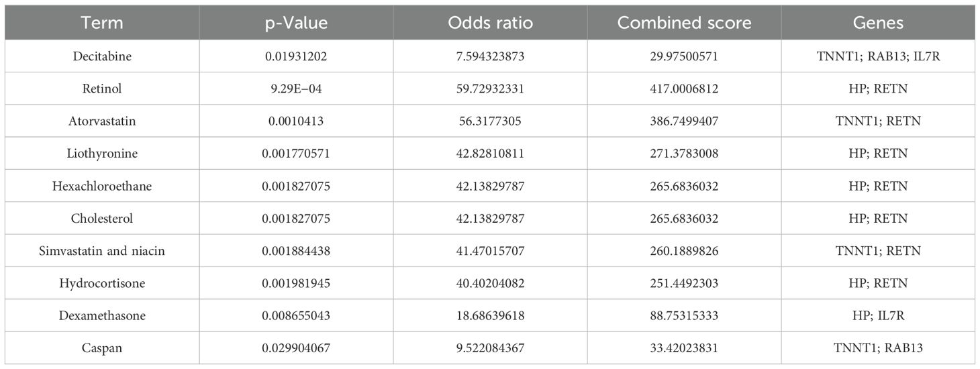Viewport: 980px width, 369px height.
Task: Select the Liothyronine term cell
Action: [x=102, y=154]
